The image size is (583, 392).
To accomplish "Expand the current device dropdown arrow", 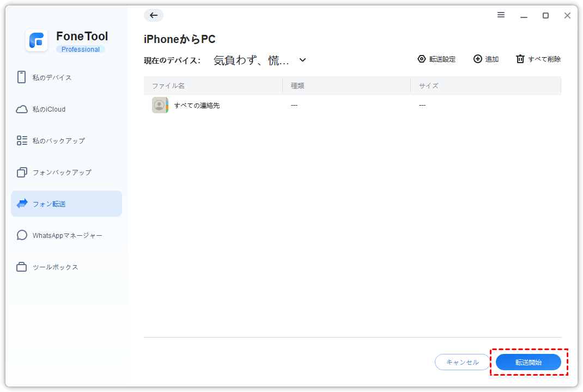I will tap(303, 60).
